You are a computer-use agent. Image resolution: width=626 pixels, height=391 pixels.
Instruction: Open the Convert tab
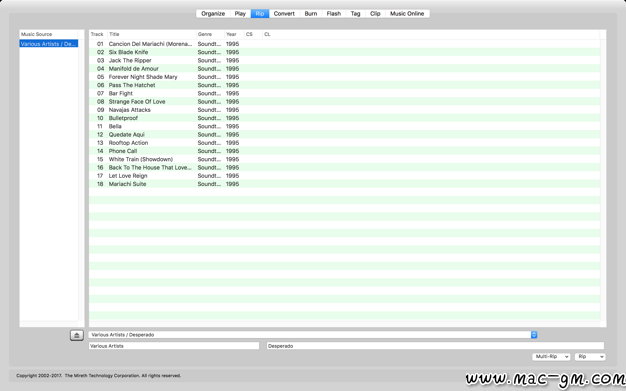coord(284,14)
